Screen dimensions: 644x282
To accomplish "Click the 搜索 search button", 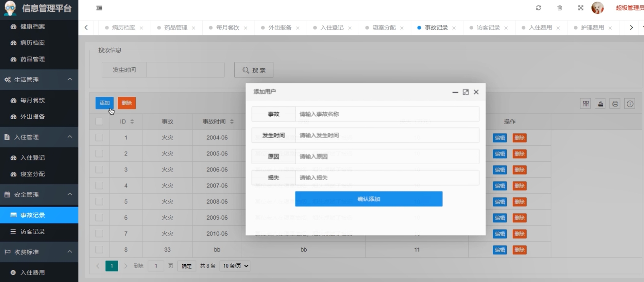I will tap(254, 70).
